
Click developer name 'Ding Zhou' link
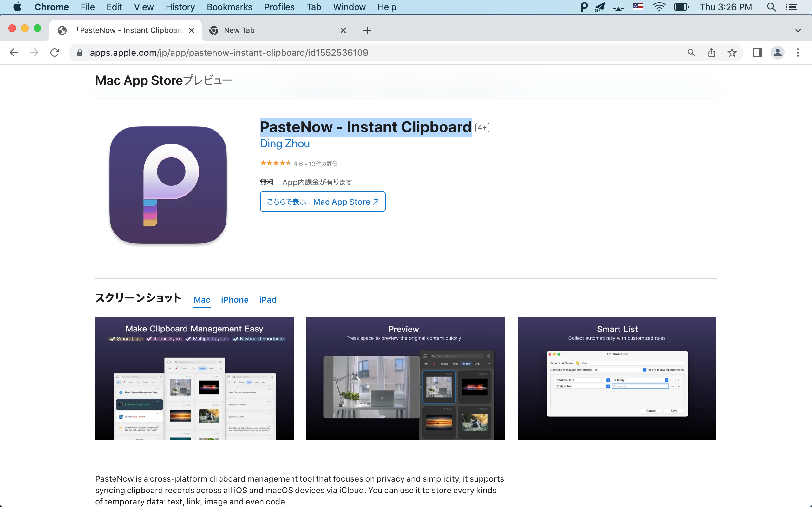(x=284, y=143)
